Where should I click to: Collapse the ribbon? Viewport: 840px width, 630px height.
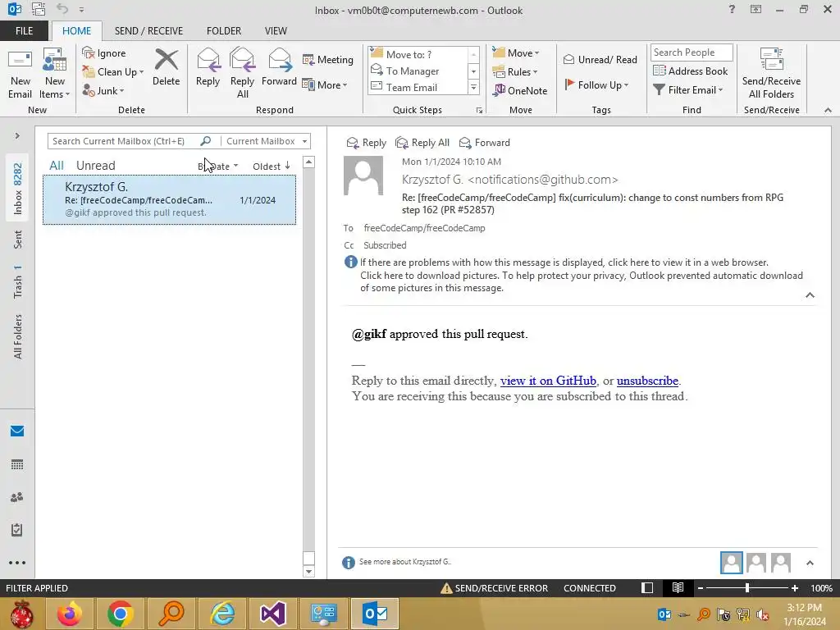pyautogui.click(x=828, y=110)
